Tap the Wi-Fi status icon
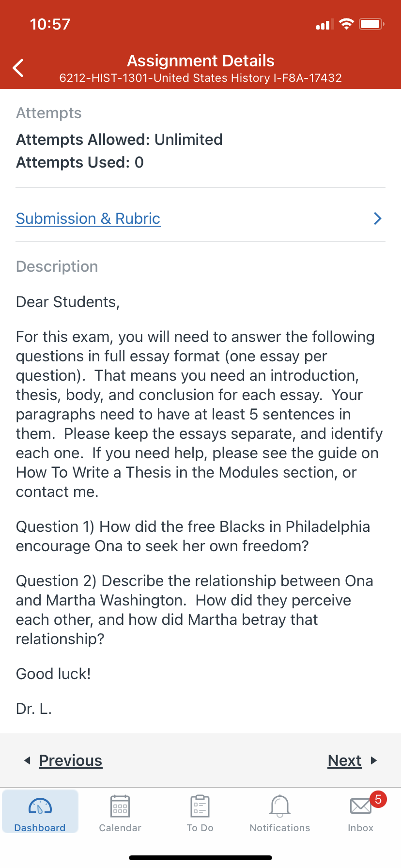The image size is (401, 868). click(346, 24)
